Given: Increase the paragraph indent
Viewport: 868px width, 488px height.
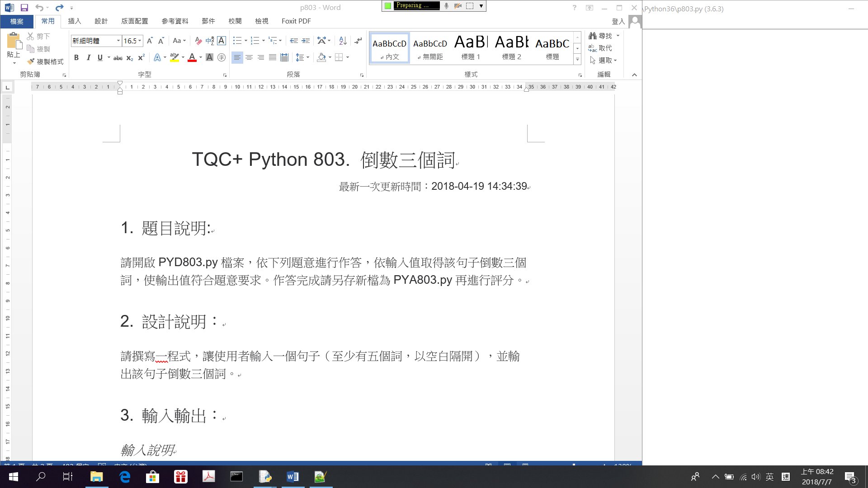Looking at the screenshot, I should (306, 41).
